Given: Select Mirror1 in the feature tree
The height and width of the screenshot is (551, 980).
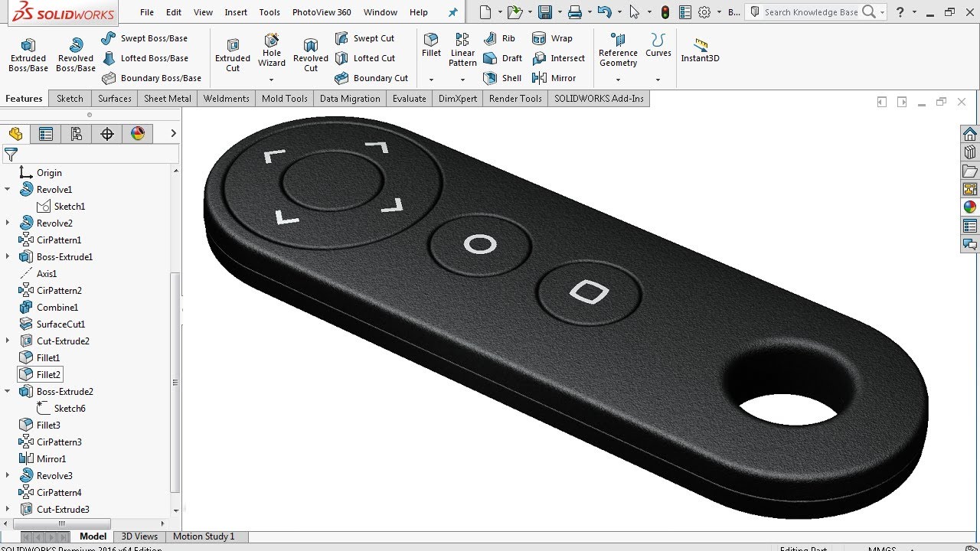Looking at the screenshot, I should [x=42, y=458].
